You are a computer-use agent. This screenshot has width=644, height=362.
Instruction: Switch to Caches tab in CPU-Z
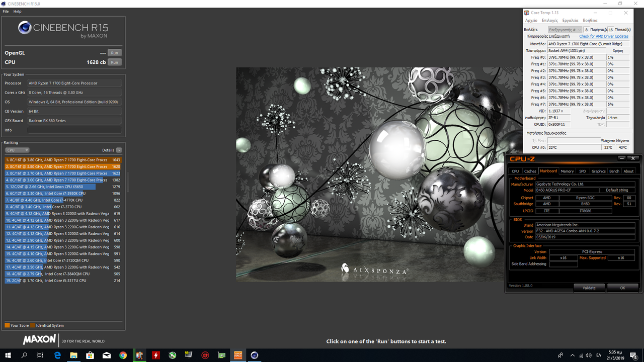click(x=530, y=171)
